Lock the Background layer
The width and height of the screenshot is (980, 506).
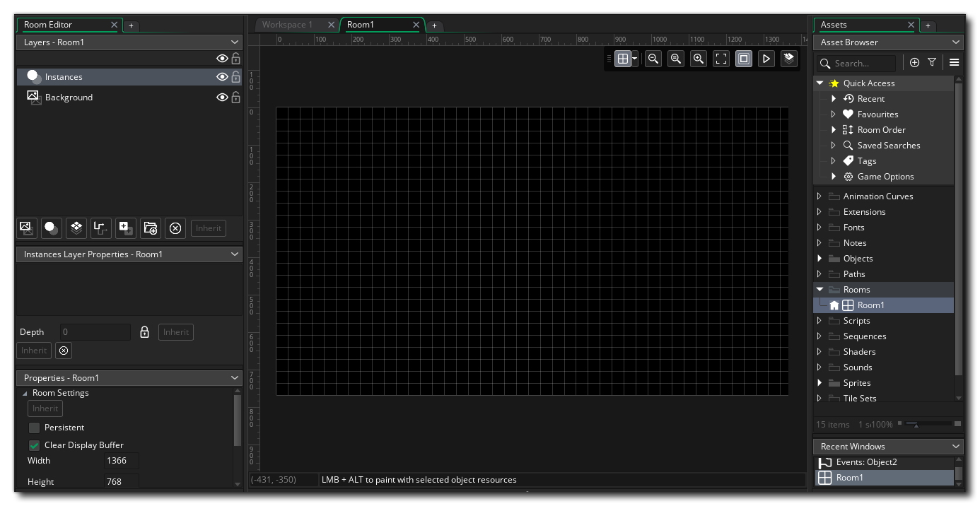pyautogui.click(x=236, y=98)
